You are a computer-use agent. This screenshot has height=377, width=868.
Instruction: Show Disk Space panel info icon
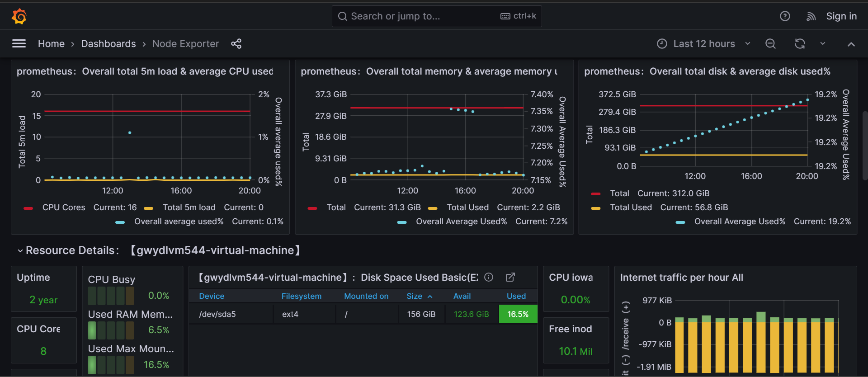coord(489,277)
